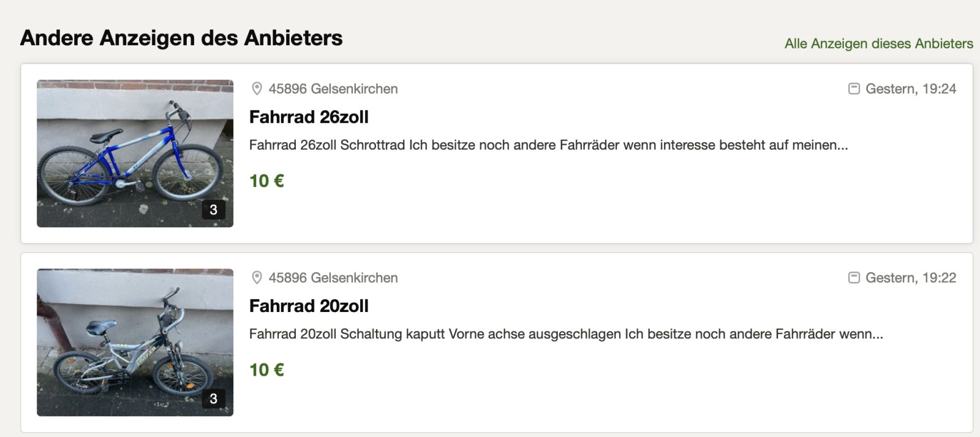Viewport: 980px width, 437px height.
Task: Click the "Gestern, 19:22" timestamp
Action: coord(910,278)
